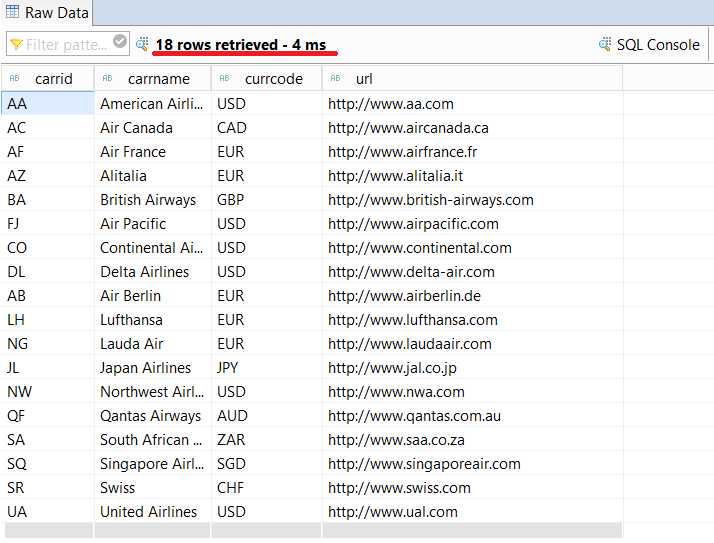Screen dimensions: 714x543
Task: Sort by the carrid column header
Action: pyautogui.click(x=47, y=78)
